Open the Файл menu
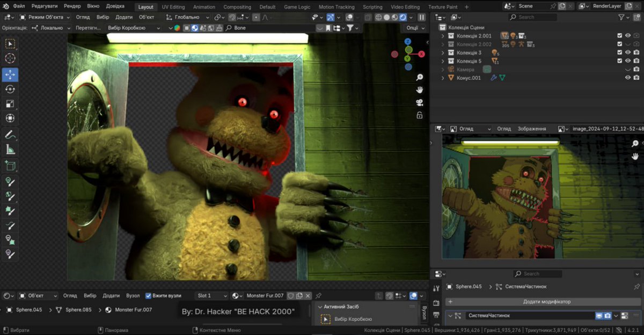 [x=19, y=6]
